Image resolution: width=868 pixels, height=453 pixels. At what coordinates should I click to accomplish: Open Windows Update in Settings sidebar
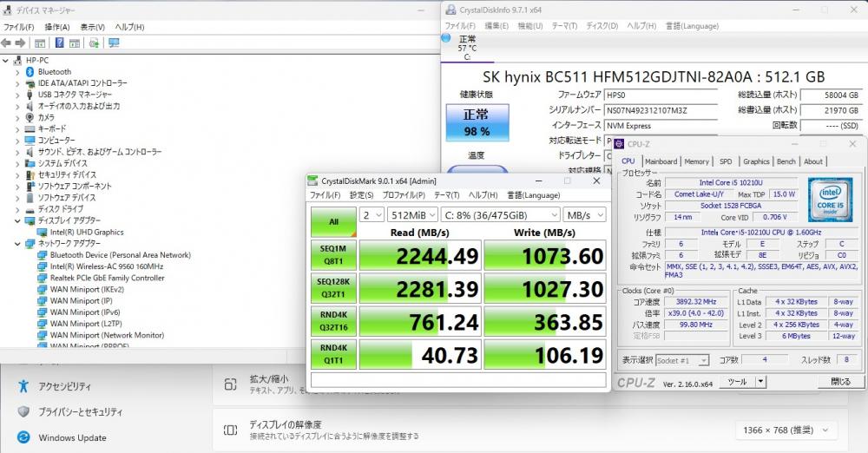(x=72, y=437)
